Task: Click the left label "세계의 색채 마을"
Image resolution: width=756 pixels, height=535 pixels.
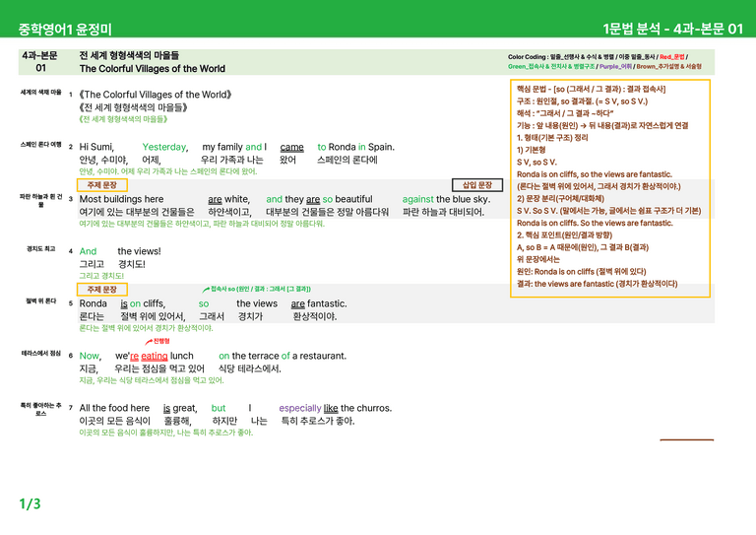Action: pos(40,93)
